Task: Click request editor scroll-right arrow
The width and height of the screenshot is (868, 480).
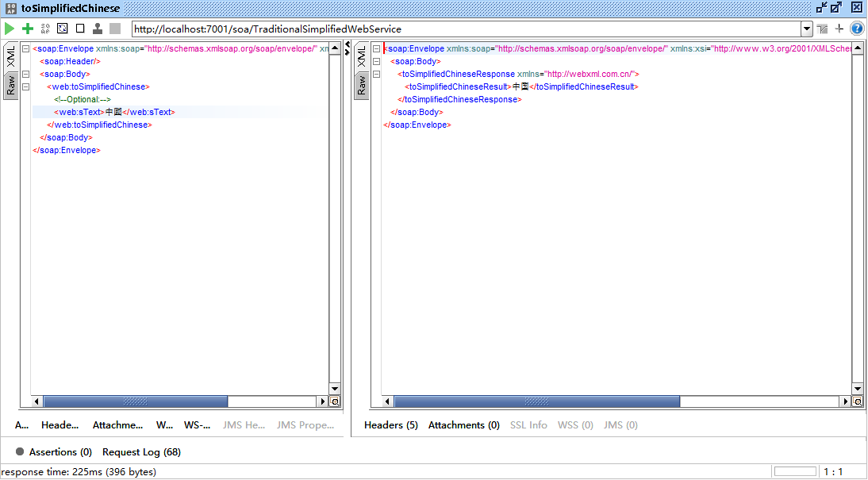Action: coord(323,401)
